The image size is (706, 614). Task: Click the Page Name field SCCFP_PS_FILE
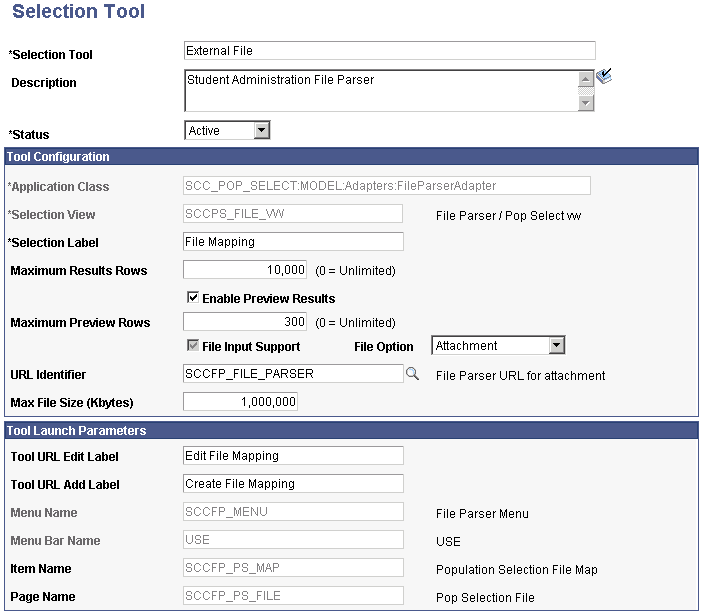[293, 595]
